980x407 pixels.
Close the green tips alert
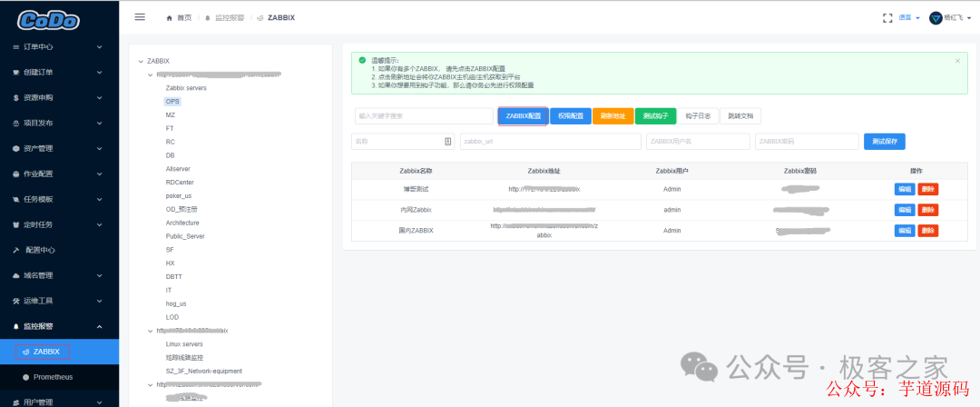tap(957, 61)
